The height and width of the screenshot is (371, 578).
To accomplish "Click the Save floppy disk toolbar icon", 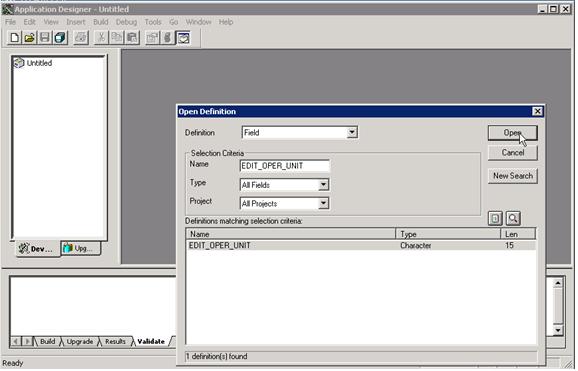I will (x=45, y=38).
